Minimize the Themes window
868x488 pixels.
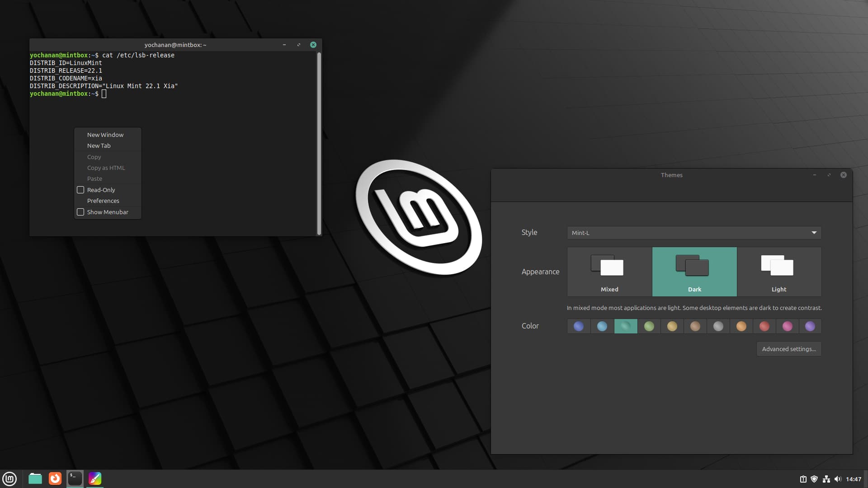(x=815, y=175)
